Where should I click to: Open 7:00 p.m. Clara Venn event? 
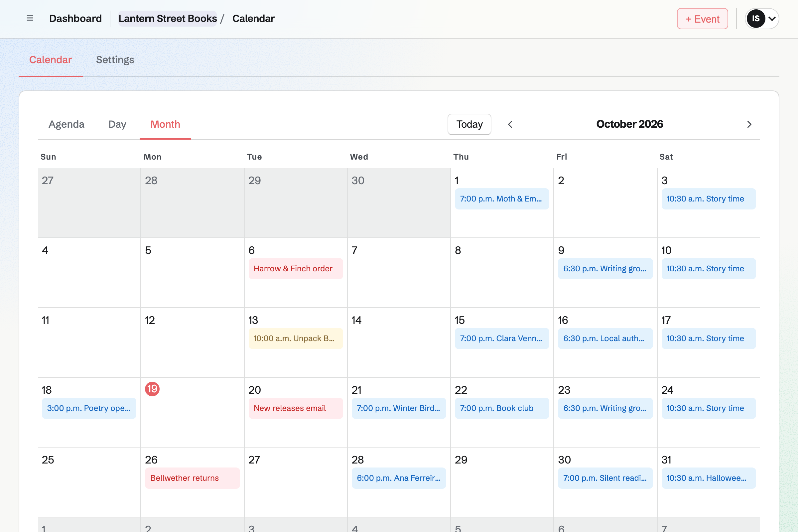(502, 338)
